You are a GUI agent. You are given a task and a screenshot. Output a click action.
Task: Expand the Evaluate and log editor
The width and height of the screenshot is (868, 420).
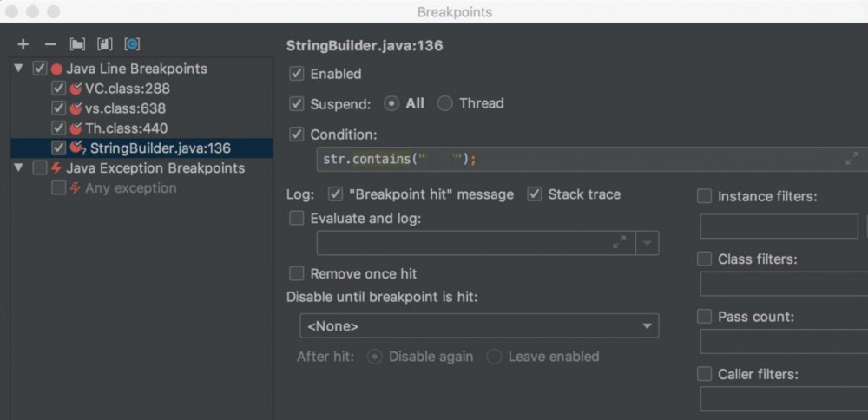click(x=619, y=243)
